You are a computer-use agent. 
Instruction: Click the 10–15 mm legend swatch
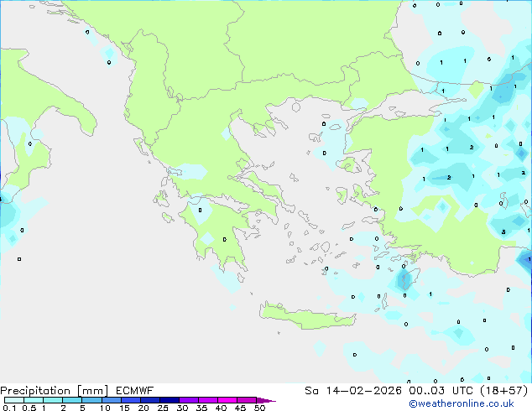[111, 400]
